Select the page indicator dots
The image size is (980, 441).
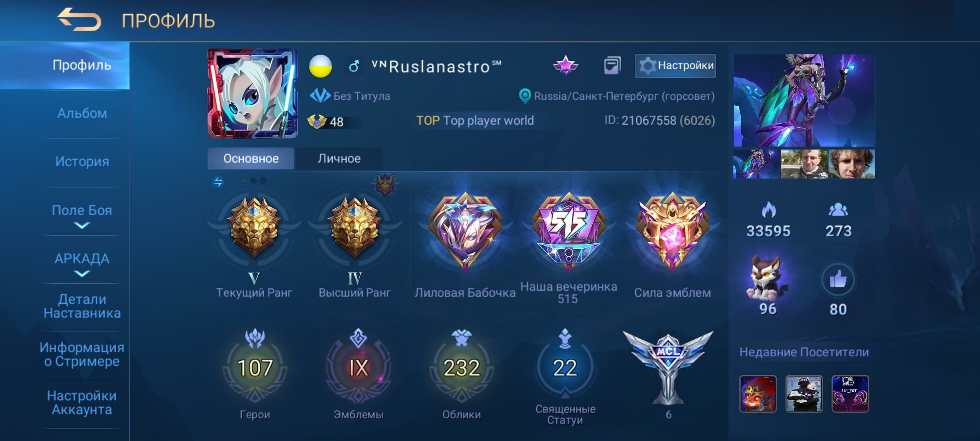tap(254, 180)
